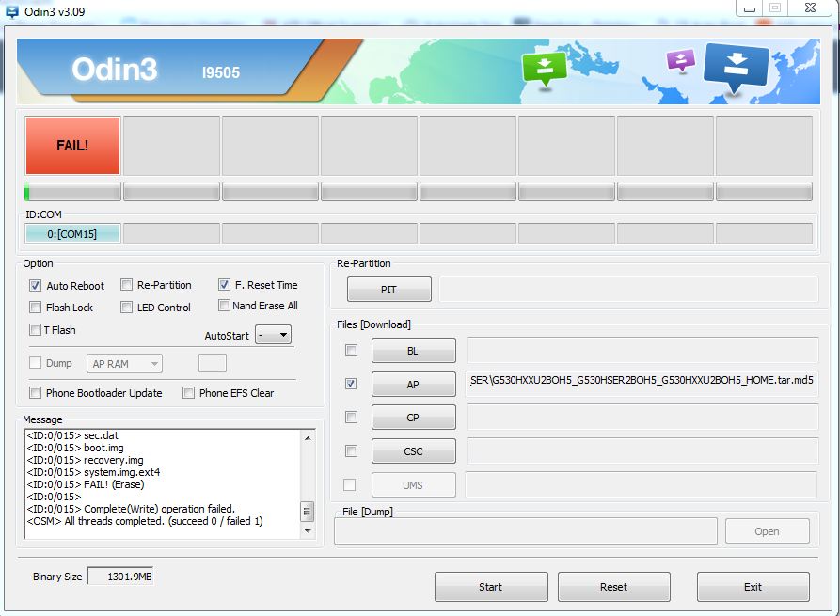Image resolution: width=840 pixels, height=616 pixels.
Task: Browse for a BL file
Action: [414, 350]
